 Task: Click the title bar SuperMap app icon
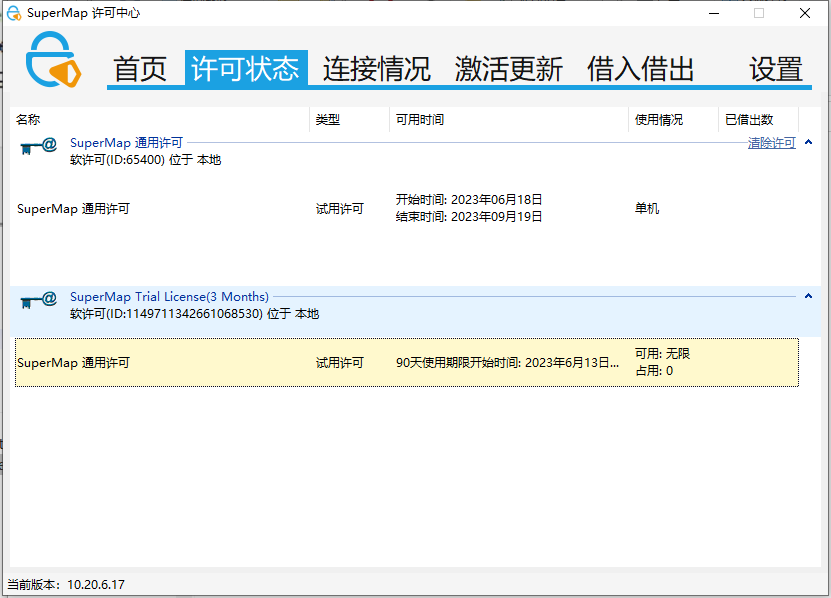point(14,13)
